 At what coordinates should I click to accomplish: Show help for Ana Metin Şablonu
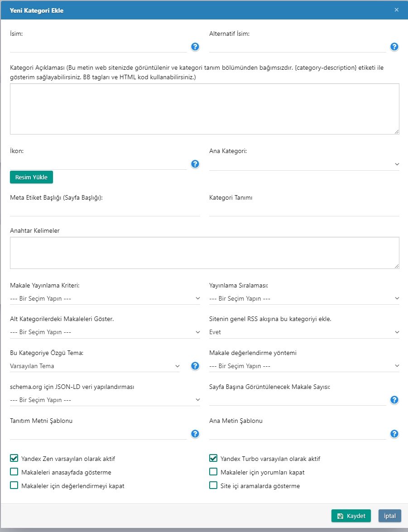[x=394, y=434]
